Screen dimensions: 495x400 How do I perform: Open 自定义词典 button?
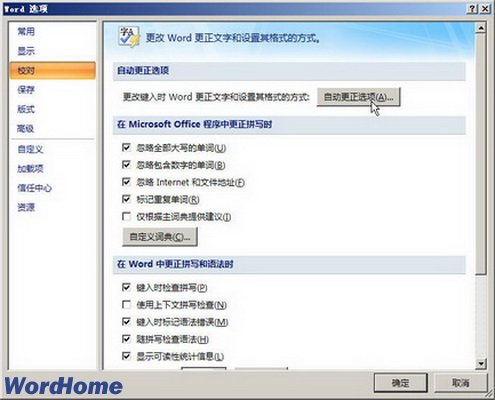pyautogui.click(x=160, y=237)
